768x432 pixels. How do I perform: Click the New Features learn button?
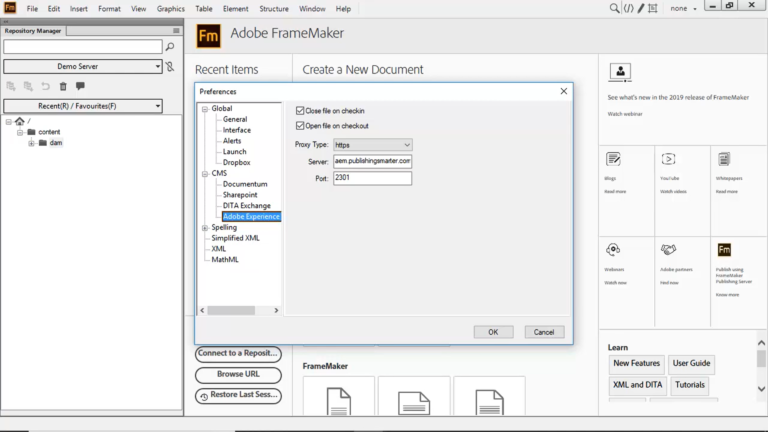pos(637,363)
